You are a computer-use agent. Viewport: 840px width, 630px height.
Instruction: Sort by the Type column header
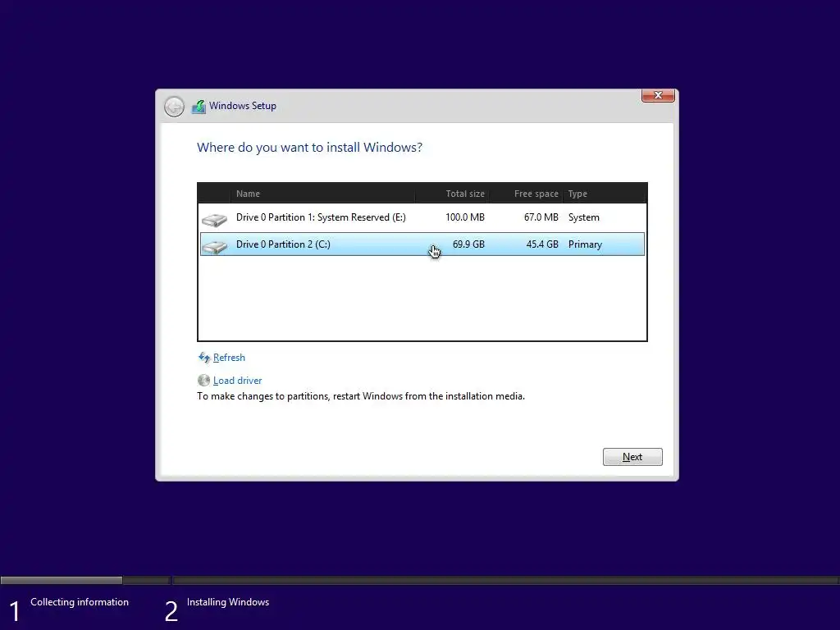click(605, 194)
